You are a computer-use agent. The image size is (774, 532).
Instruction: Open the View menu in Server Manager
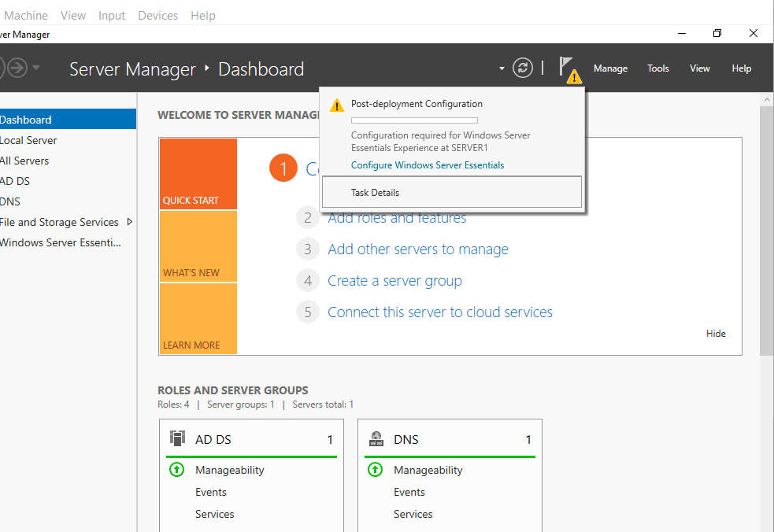(x=699, y=68)
